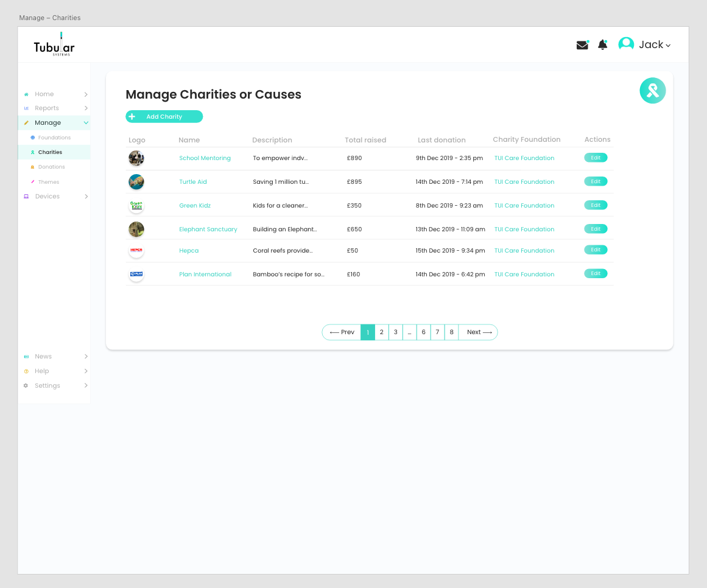Click the Green Kidz logo image

136,206
